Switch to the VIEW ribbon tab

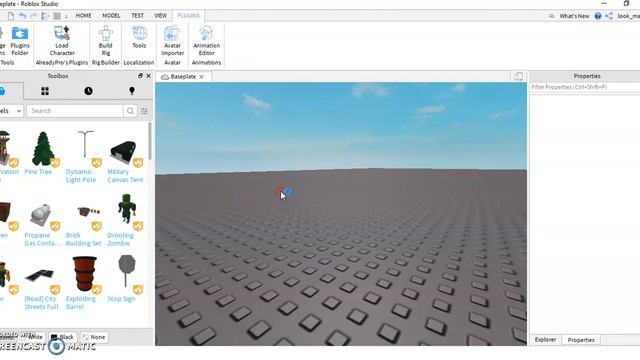[x=160, y=16]
